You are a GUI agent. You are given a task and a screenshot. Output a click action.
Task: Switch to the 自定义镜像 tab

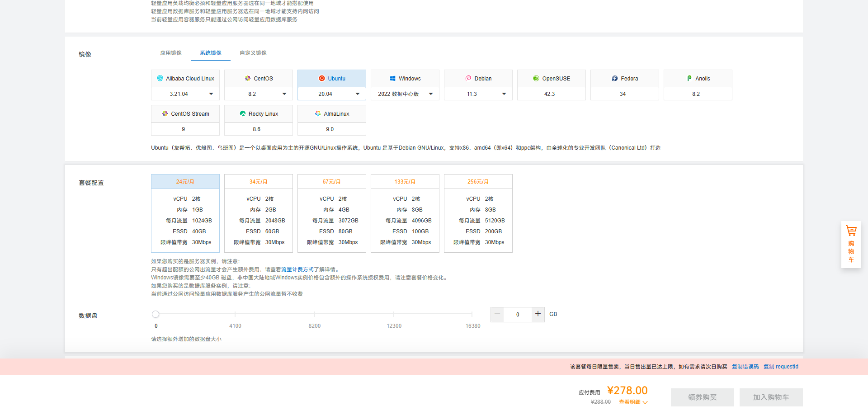[x=253, y=53]
